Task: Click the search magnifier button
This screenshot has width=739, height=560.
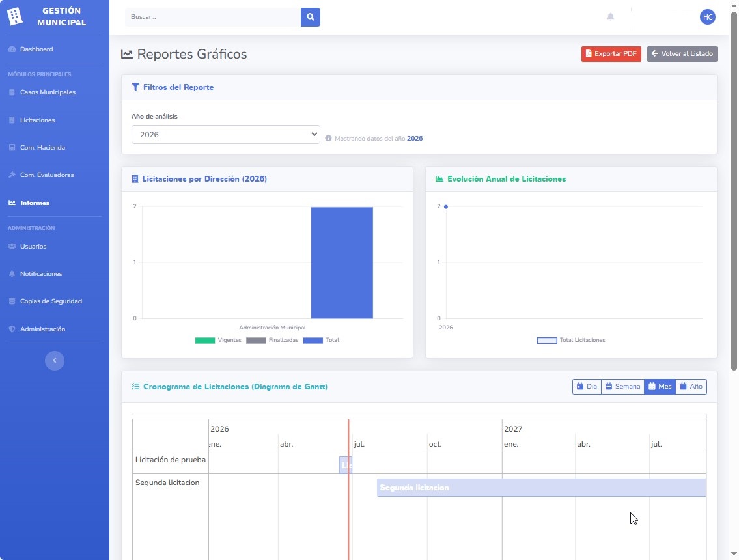Action: pyautogui.click(x=310, y=17)
